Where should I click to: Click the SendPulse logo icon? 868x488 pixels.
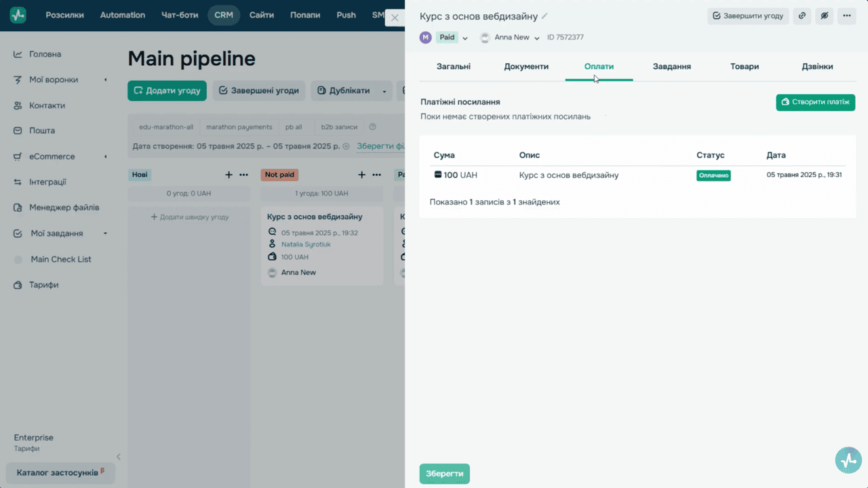(x=18, y=15)
